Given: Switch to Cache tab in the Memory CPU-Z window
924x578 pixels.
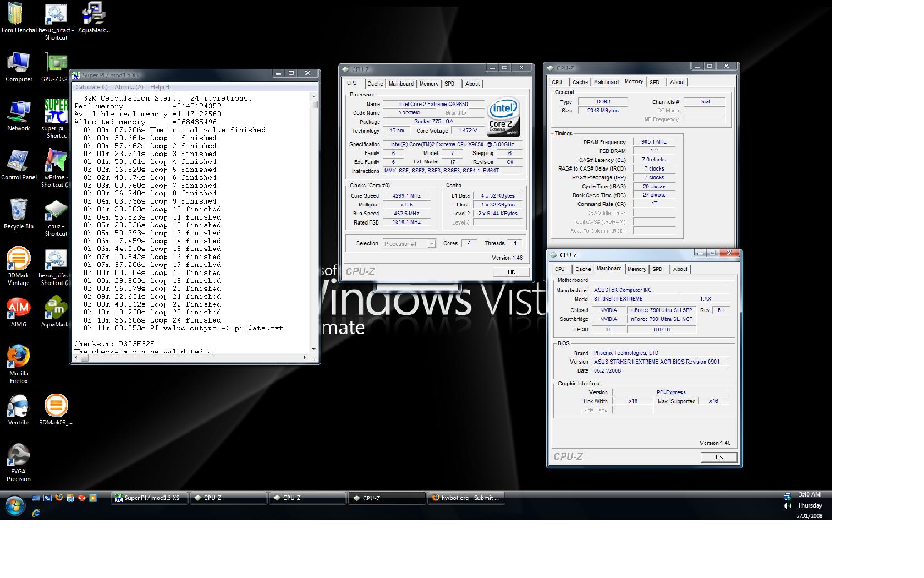Looking at the screenshot, I should [580, 83].
